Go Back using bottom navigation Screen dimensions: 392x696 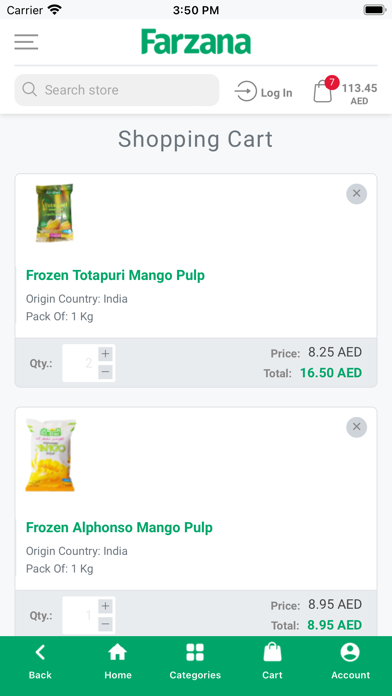tap(40, 663)
